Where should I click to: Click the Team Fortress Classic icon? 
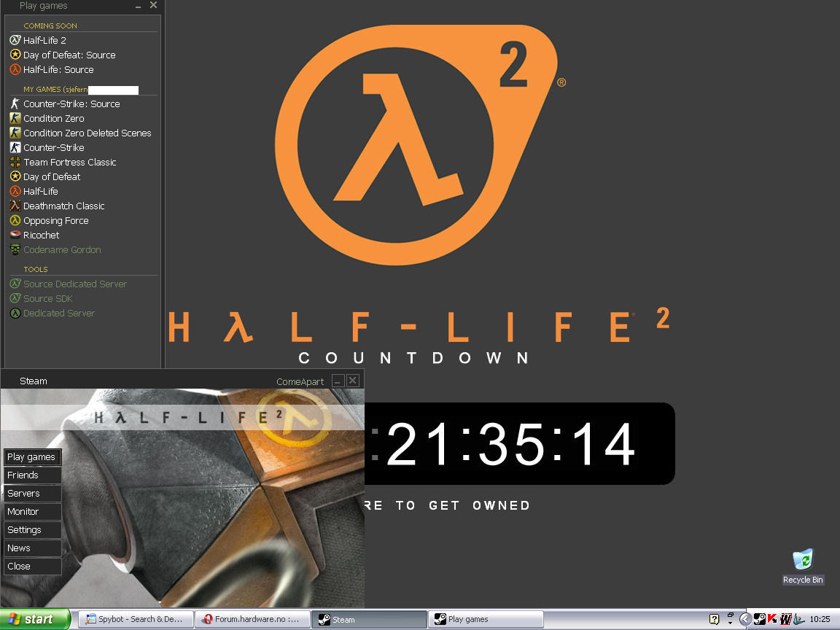coord(15,161)
